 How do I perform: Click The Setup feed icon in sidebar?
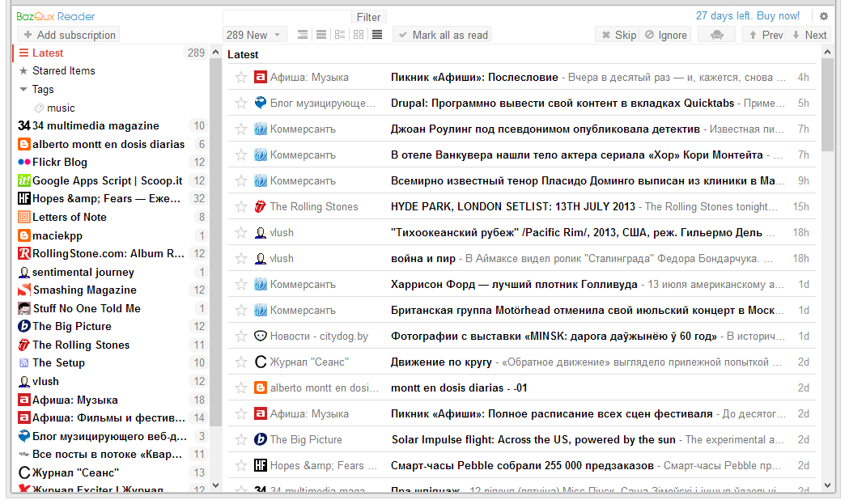pos(23,362)
